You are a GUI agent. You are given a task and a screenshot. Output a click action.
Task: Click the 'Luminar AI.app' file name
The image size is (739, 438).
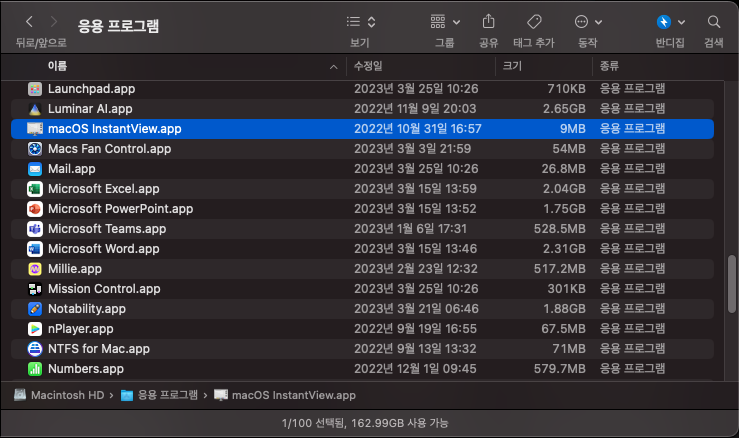[x=90, y=109]
